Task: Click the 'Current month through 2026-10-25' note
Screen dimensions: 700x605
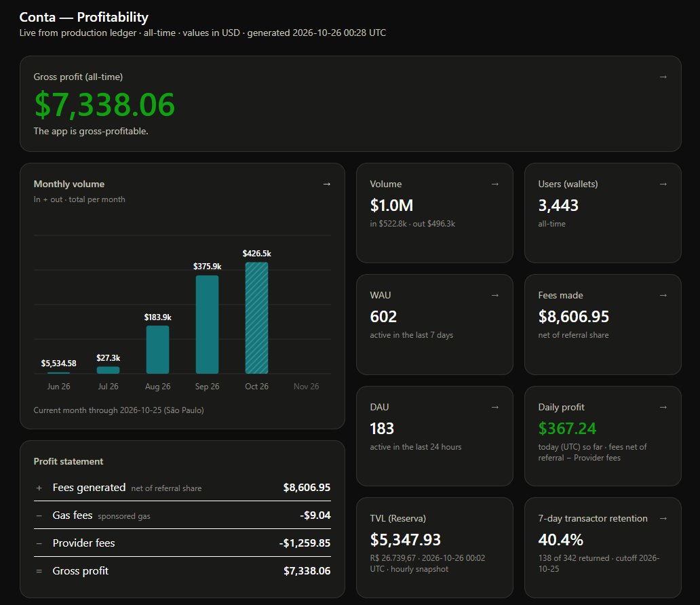Action: [119, 410]
